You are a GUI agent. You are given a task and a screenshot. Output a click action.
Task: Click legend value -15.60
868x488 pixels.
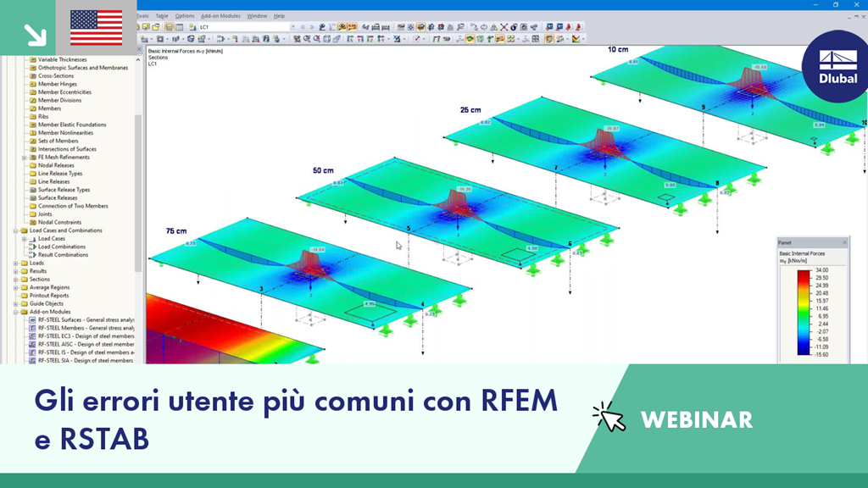[821, 355]
